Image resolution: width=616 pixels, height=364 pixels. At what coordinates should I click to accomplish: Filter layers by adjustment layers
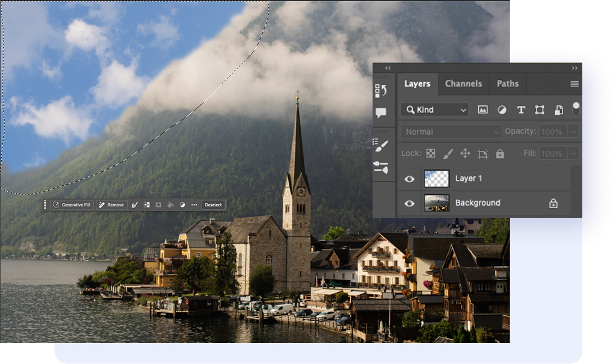(x=502, y=110)
